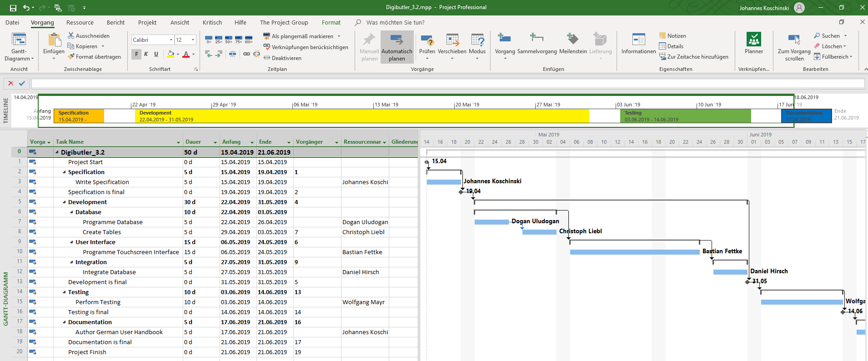Click the Informationen task info icon
The height and width of the screenshot is (361, 868).
(x=638, y=40)
